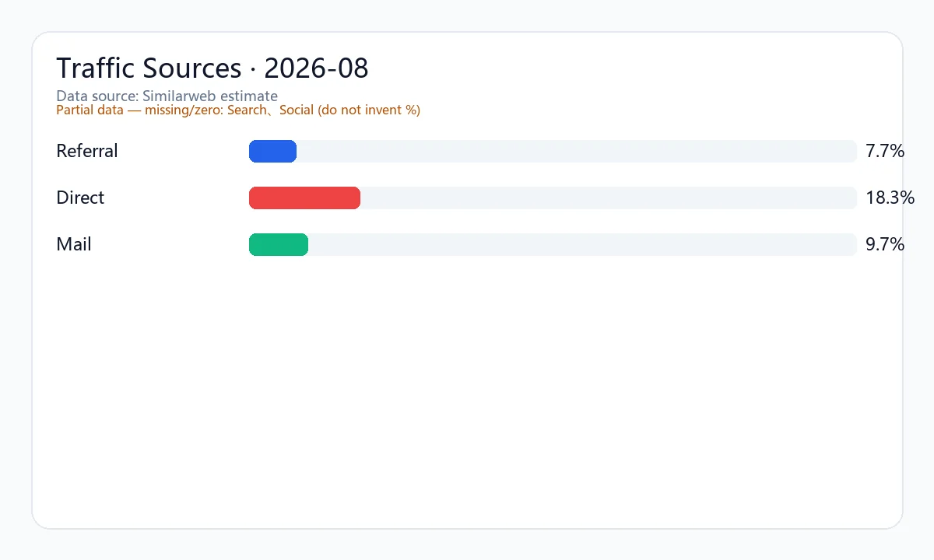Click the red Direct bar
This screenshot has height=560, width=934.
304,198
